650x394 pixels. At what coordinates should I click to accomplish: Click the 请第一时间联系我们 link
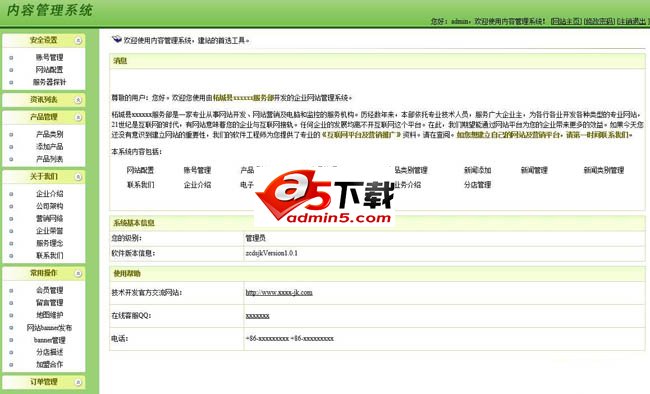[x=599, y=135]
